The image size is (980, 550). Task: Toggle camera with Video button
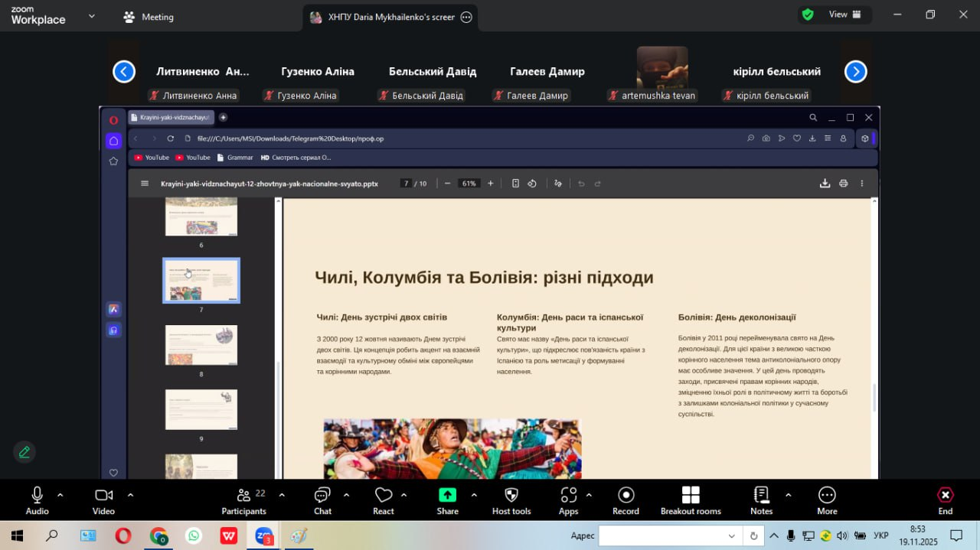click(x=103, y=500)
